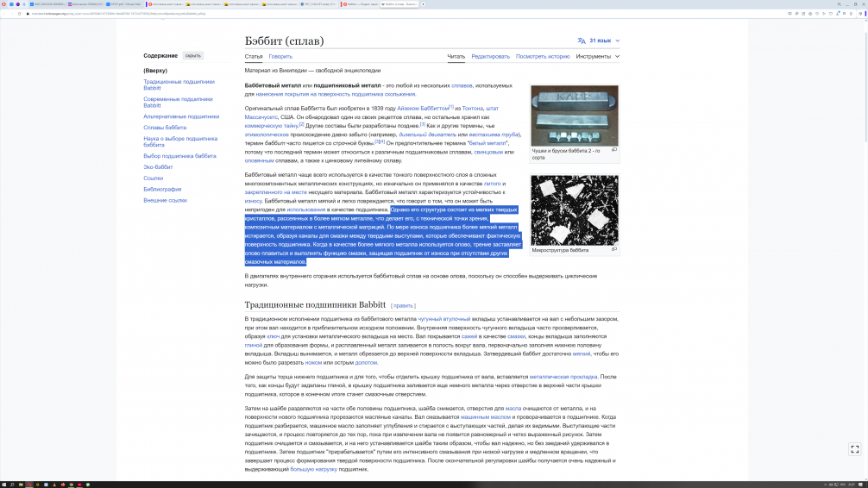Image resolution: width=868 pixels, height=488 pixels.
Task: Open Сплавы баббита in contents
Action: click(165, 128)
